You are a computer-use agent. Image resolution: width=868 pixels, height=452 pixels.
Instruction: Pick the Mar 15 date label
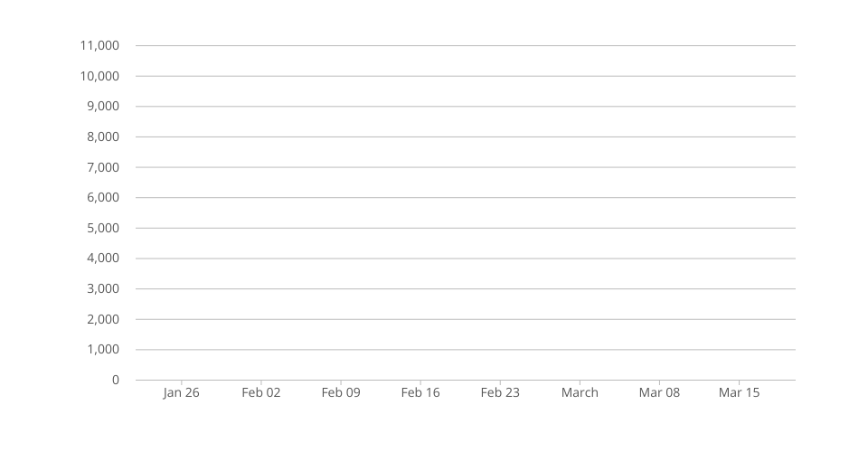pyautogui.click(x=739, y=392)
